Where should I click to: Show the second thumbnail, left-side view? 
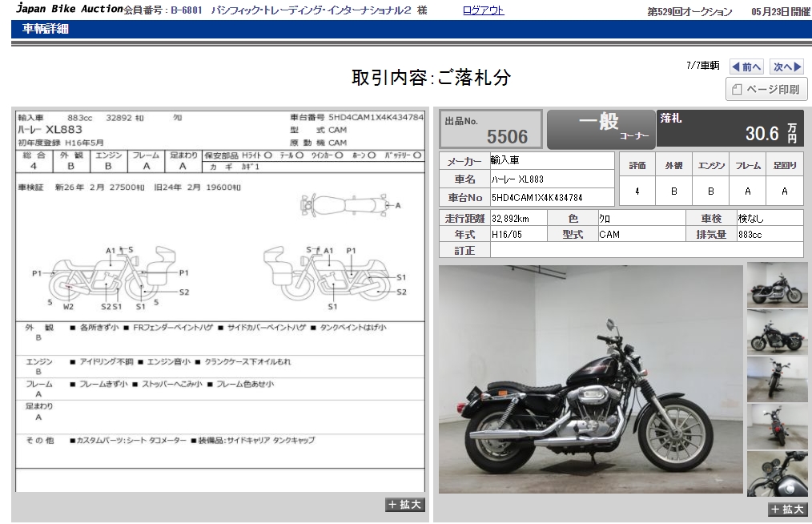point(777,332)
